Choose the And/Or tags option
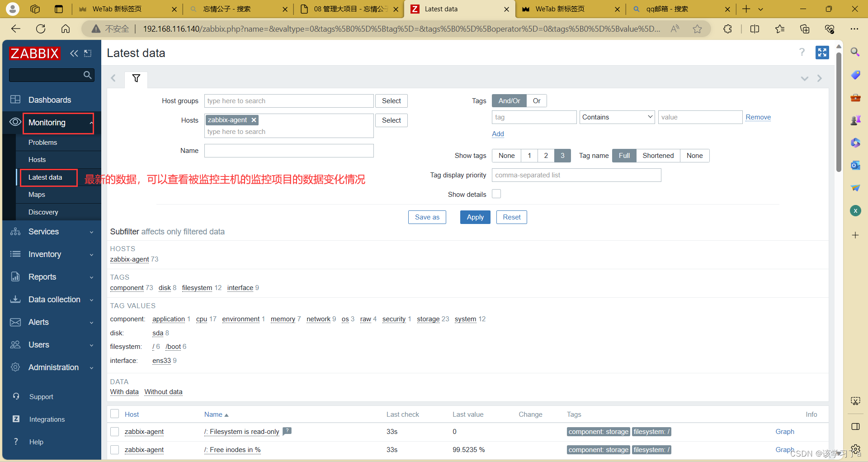The height and width of the screenshot is (462, 868). coord(509,101)
